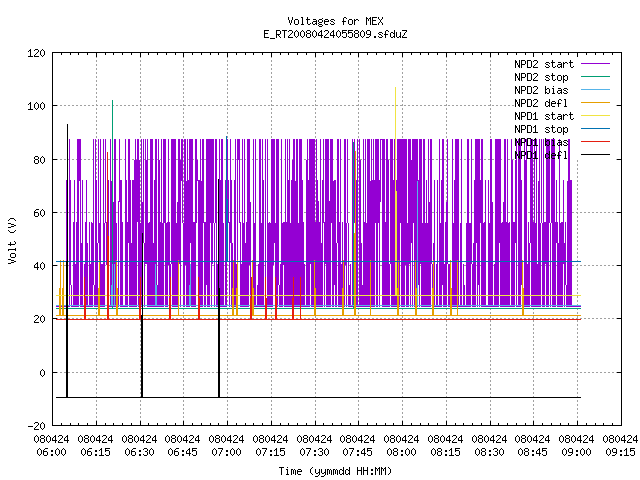Click the 06:30 time tick label
The width and height of the screenshot is (640, 480).
(x=139, y=453)
